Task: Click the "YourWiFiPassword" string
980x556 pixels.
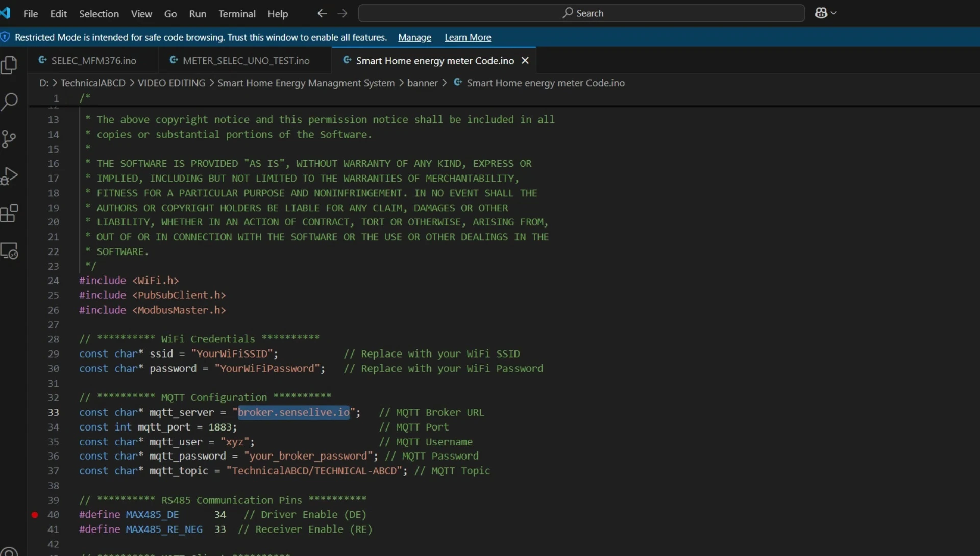Action: tap(267, 368)
